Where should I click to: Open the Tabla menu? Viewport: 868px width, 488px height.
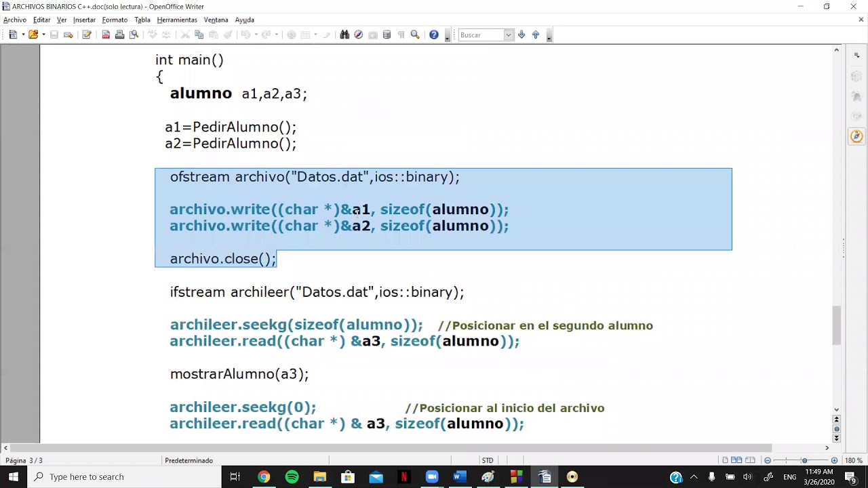coord(142,20)
